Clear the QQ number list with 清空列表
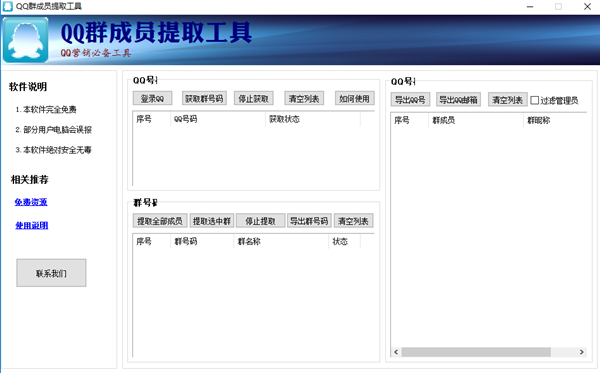Viewport: 600px width, 373px height. pyautogui.click(x=304, y=98)
